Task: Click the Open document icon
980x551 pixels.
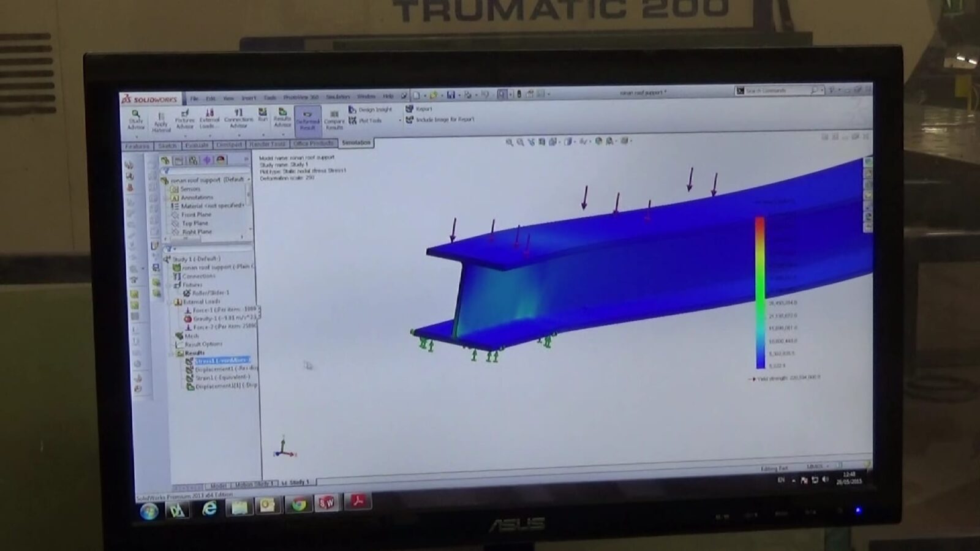Action: [x=433, y=96]
